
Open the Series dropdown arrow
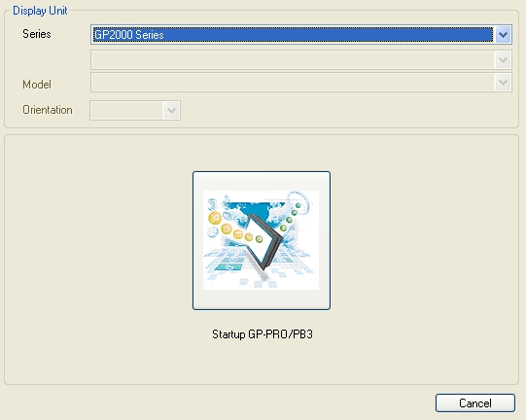503,34
